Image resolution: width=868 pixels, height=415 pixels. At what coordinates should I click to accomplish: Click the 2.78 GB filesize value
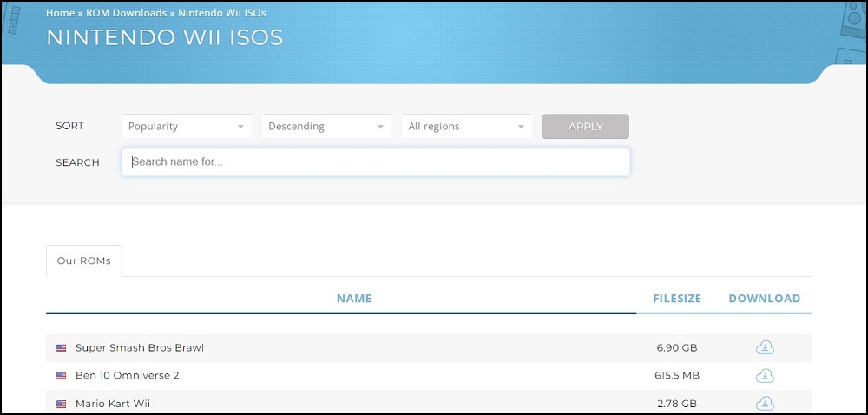coord(677,404)
